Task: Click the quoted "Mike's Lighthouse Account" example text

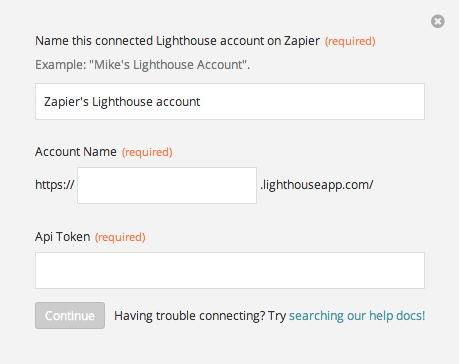Action: (x=168, y=65)
